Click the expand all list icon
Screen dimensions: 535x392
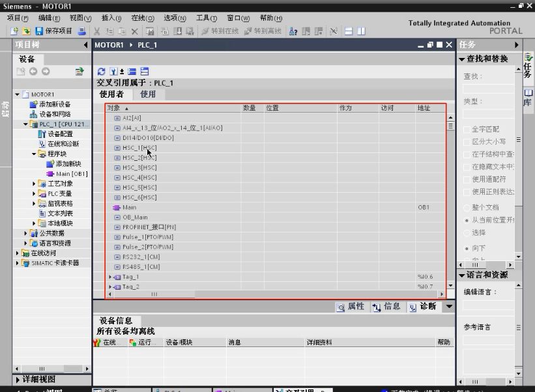coord(145,72)
